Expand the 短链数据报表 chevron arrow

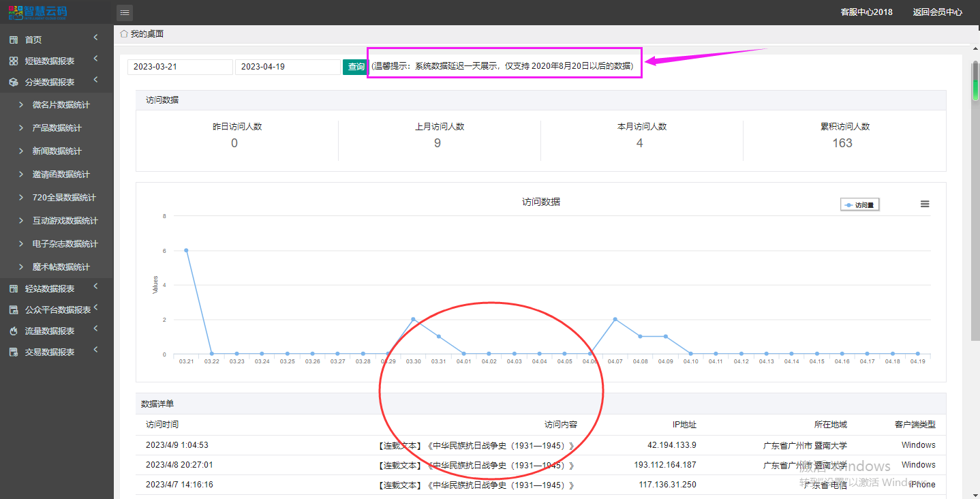[96, 59]
